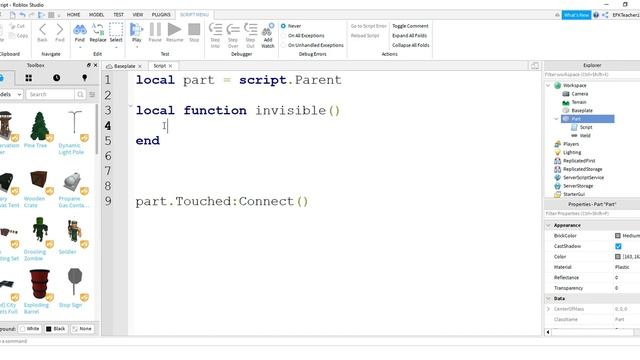
Task: Open the HOME ribbon tab
Action: (x=73, y=15)
